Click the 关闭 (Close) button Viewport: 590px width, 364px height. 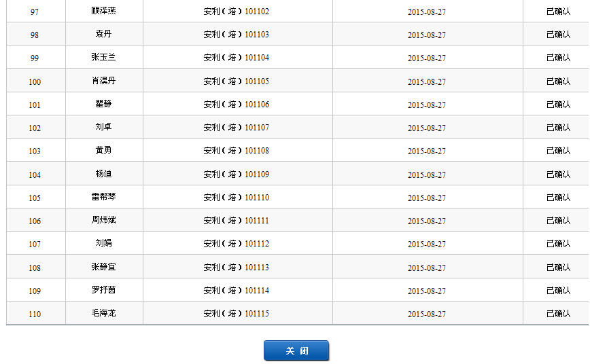[x=296, y=350]
